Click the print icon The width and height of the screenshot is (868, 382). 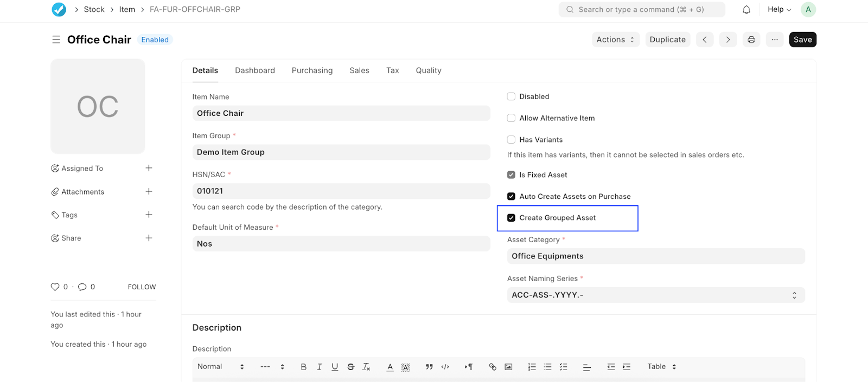751,40
